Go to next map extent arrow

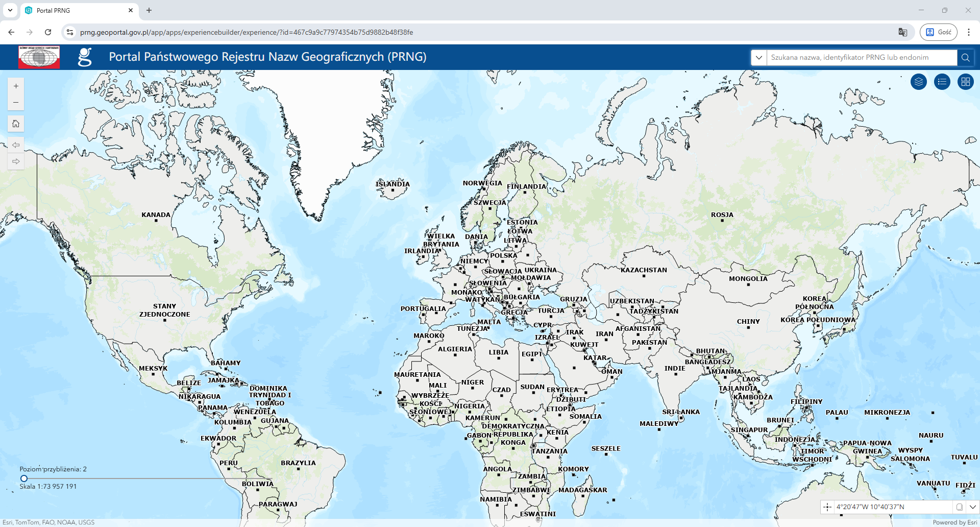pyautogui.click(x=16, y=161)
